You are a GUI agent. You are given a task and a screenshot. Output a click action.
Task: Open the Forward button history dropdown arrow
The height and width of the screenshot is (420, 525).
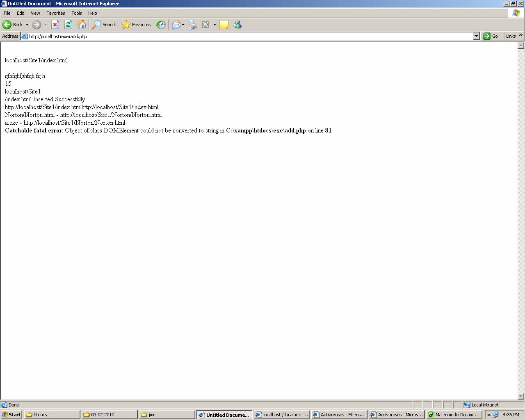click(46, 25)
